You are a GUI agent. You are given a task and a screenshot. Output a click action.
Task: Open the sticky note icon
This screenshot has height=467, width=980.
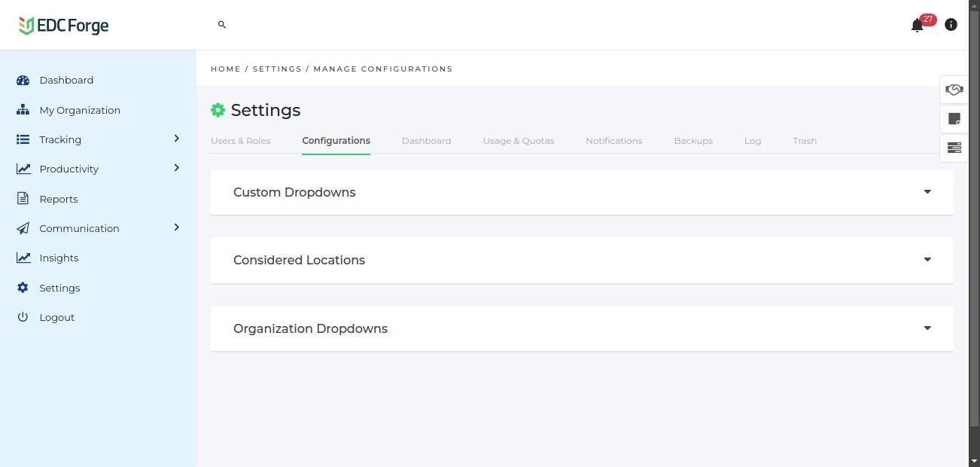pos(954,119)
